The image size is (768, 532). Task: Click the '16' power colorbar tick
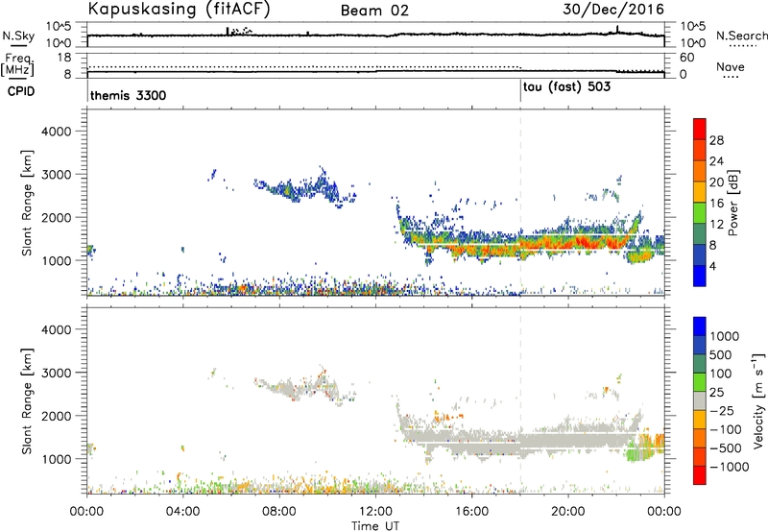point(716,204)
